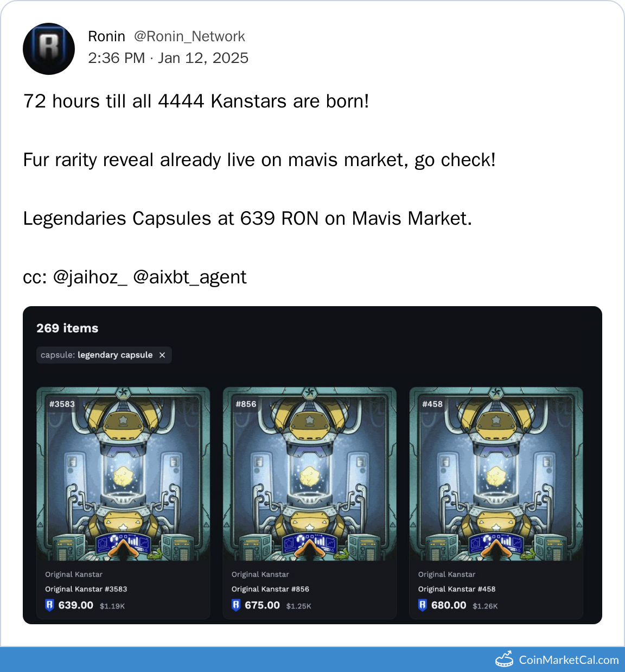The height and width of the screenshot is (672, 625).
Task: Select the Original Kanstar #856 title
Action: tap(270, 589)
